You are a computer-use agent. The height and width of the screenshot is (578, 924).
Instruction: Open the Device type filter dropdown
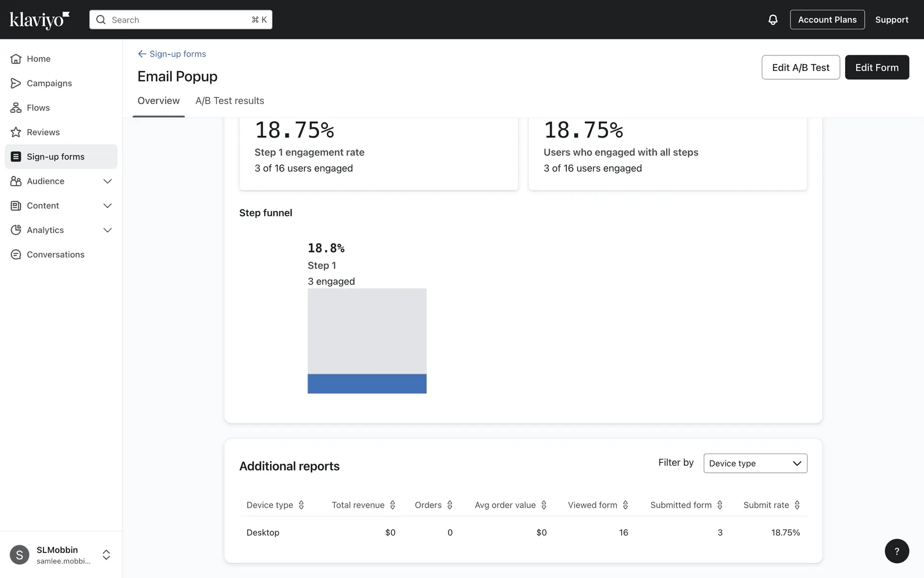click(755, 463)
